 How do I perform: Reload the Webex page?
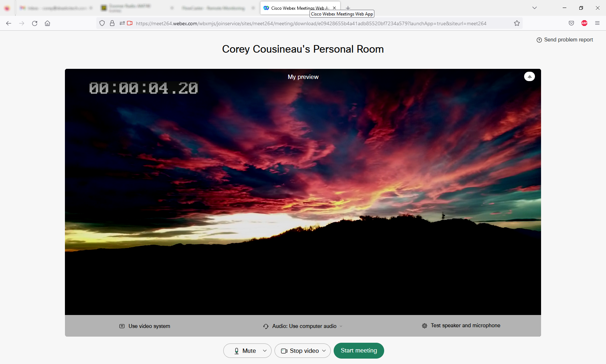click(x=35, y=23)
